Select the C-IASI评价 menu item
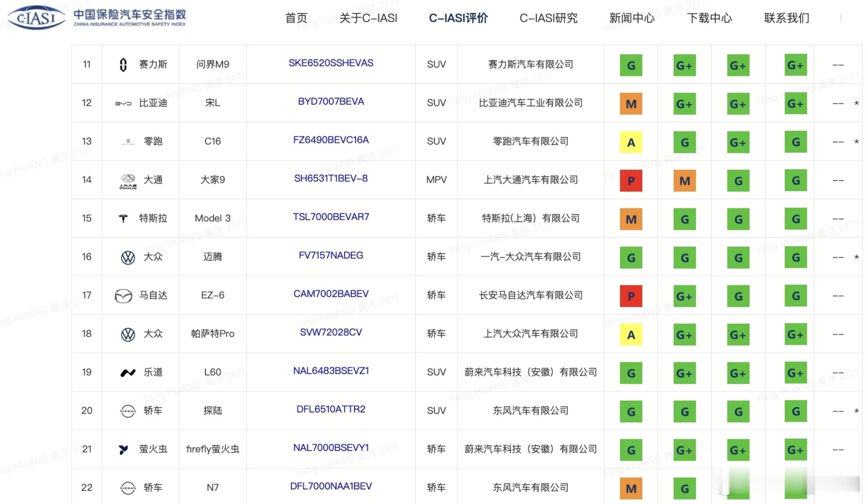This screenshot has width=868, height=504. tap(458, 18)
